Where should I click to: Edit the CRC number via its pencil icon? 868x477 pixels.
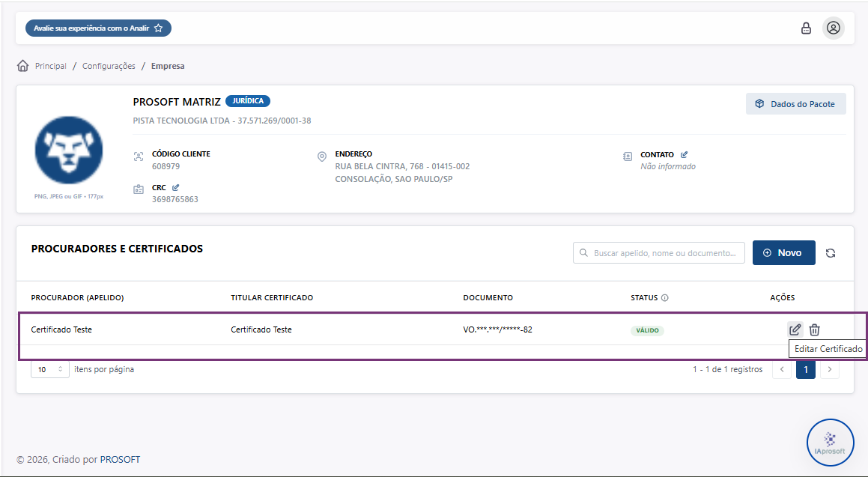click(175, 188)
